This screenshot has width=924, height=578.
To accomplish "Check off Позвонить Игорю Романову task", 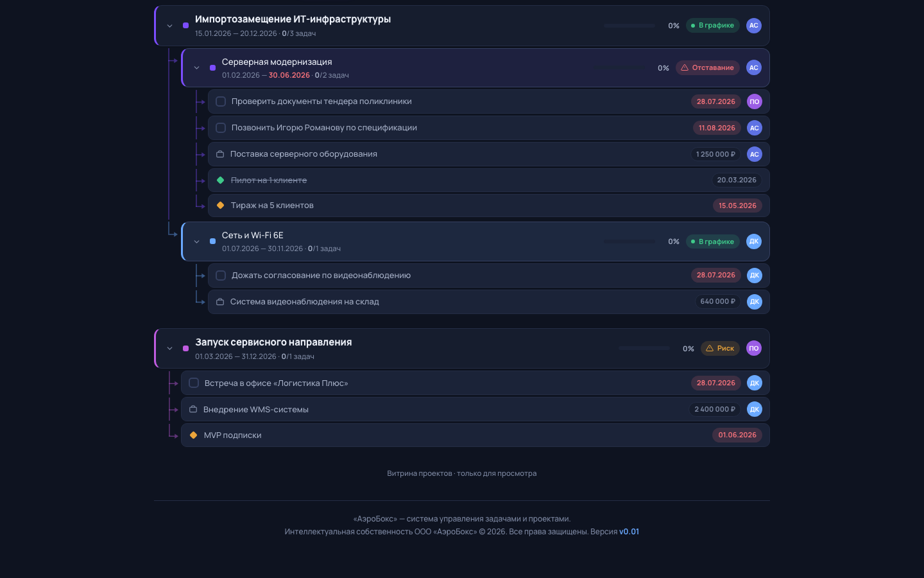I will pyautogui.click(x=221, y=128).
